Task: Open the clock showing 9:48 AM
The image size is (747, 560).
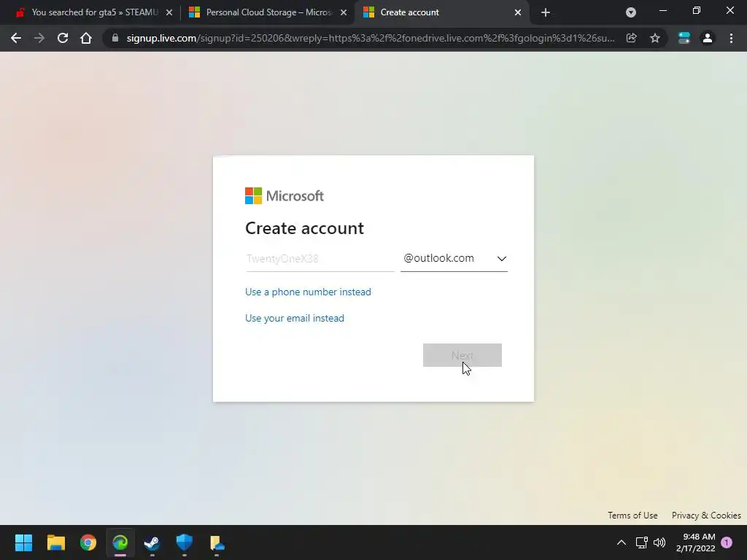Action: tap(695, 542)
